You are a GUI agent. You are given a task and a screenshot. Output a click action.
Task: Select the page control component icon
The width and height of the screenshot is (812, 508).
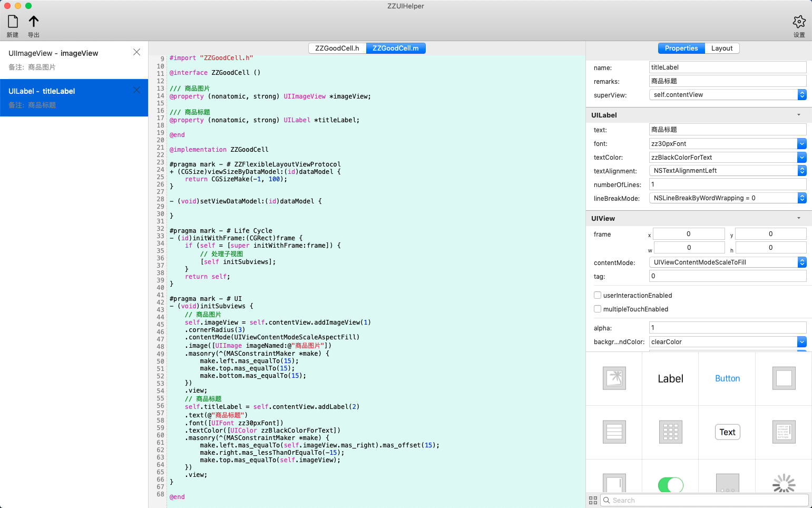pos(727,483)
